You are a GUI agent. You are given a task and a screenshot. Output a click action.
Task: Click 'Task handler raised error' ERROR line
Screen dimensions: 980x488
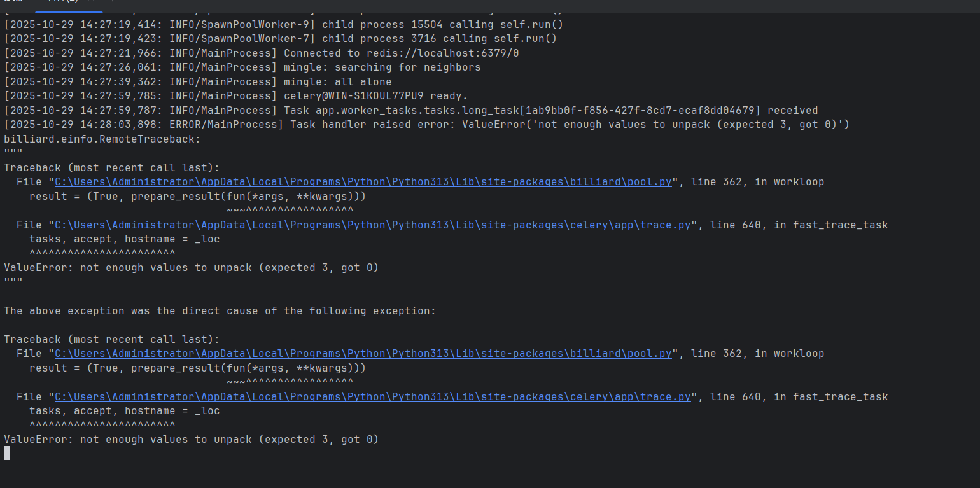(427, 125)
